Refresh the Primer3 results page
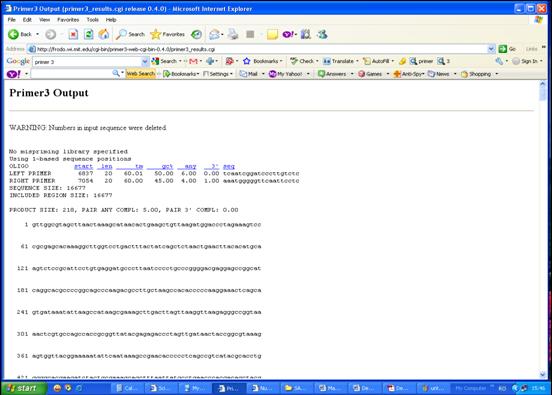552x395 pixels. [88, 34]
